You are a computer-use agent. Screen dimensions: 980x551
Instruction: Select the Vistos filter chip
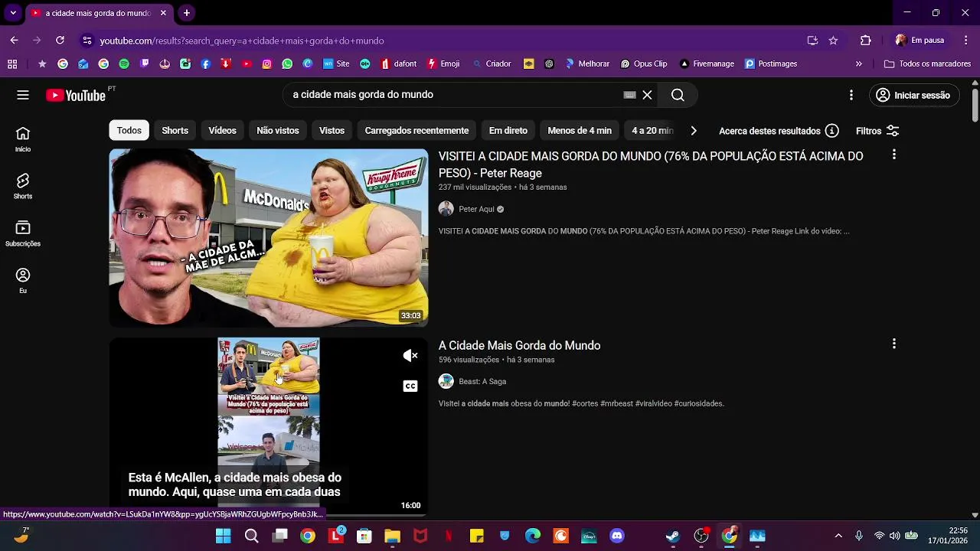coord(332,131)
